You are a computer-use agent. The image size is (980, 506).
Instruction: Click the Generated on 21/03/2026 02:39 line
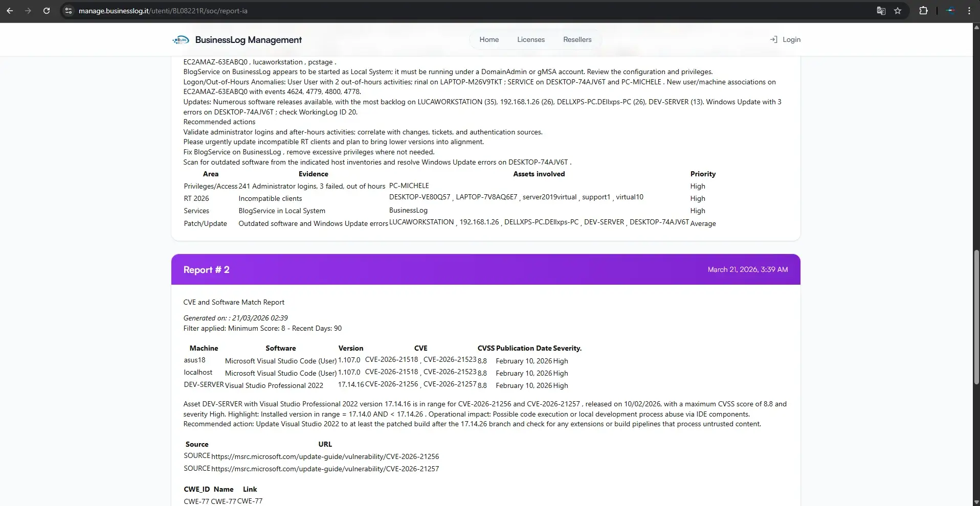click(235, 318)
